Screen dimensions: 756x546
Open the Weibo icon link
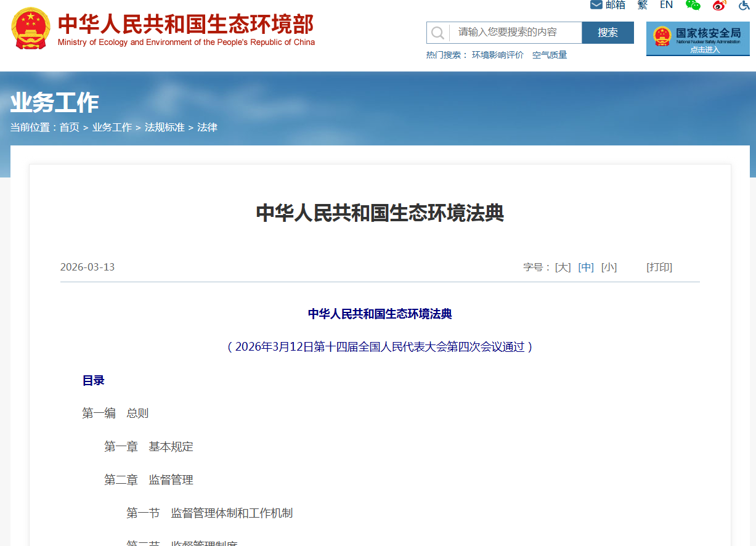tap(719, 5)
